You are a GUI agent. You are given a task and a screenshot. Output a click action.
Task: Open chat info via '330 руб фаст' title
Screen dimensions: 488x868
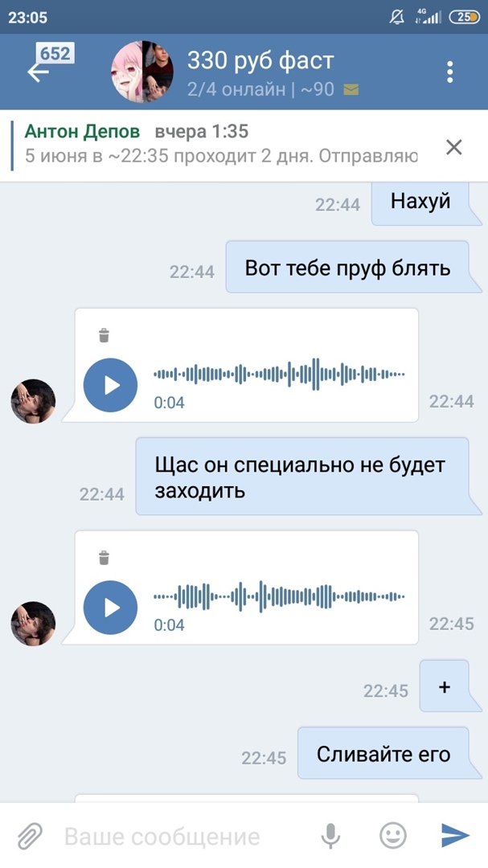pos(260,61)
